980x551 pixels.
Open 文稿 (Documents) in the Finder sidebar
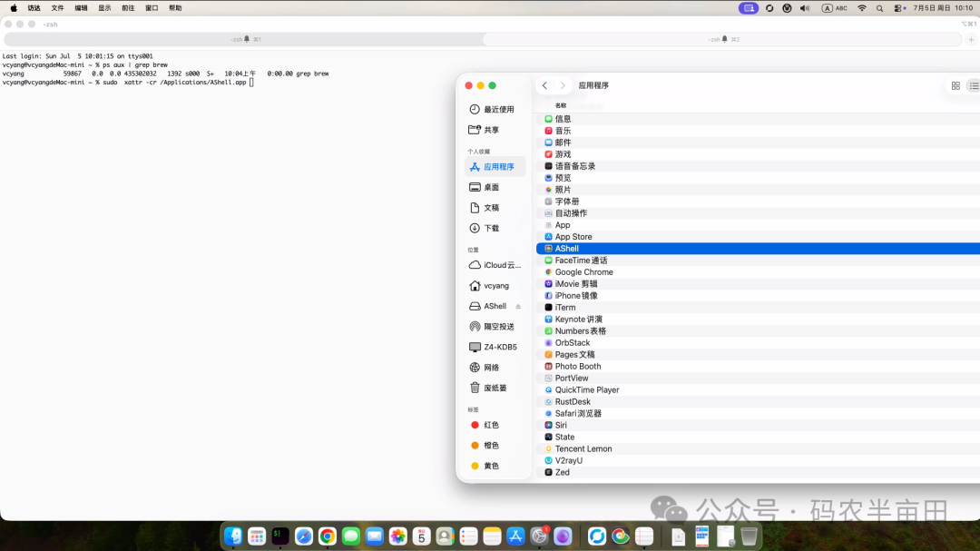484,208
